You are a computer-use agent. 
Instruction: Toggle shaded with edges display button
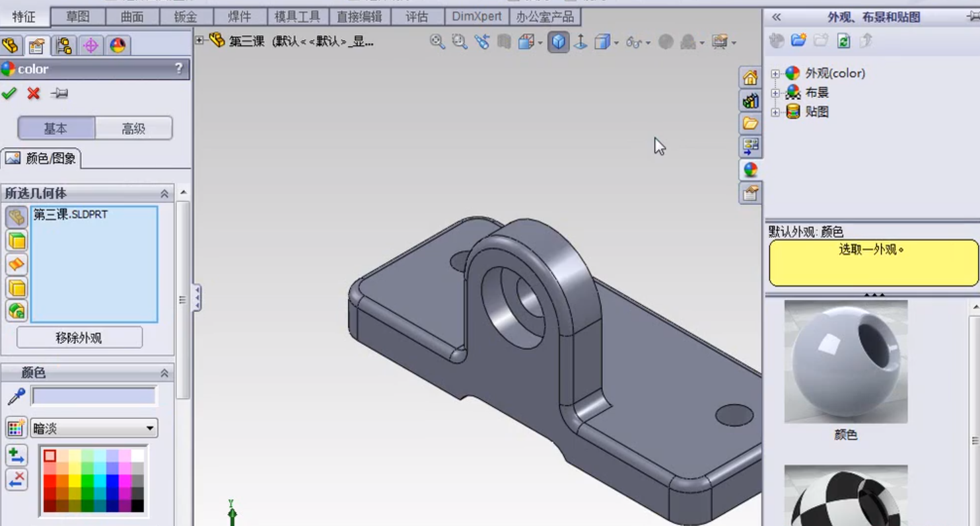coord(559,42)
